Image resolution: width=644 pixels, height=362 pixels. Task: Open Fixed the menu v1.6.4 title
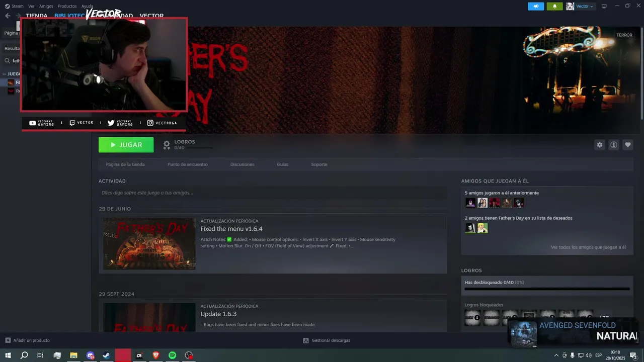click(231, 229)
